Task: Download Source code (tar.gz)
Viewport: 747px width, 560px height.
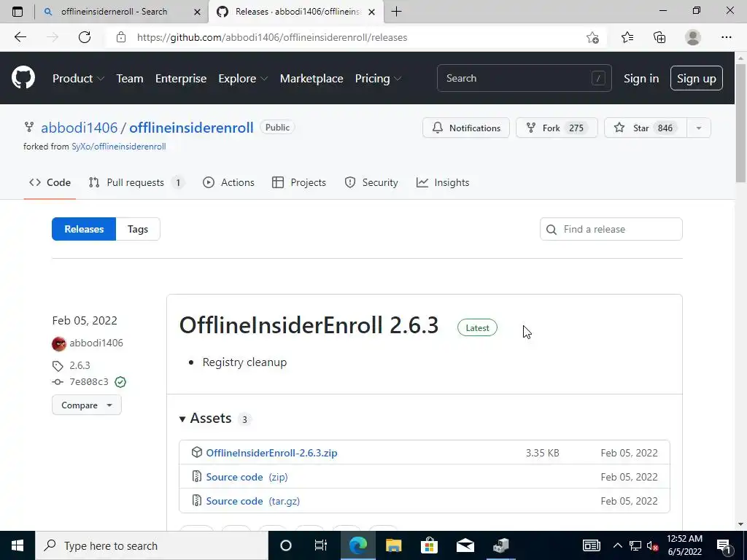Action: tap(253, 501)
